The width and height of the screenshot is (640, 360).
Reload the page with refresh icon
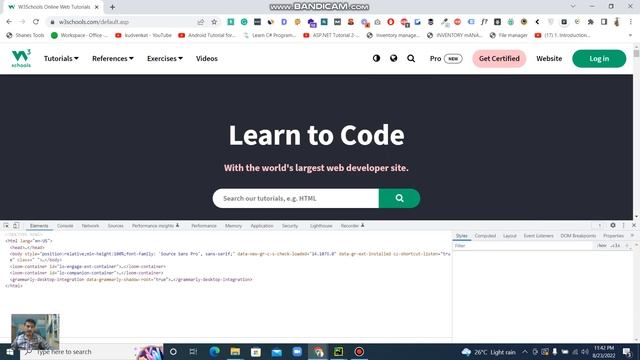tap(36, 22)
